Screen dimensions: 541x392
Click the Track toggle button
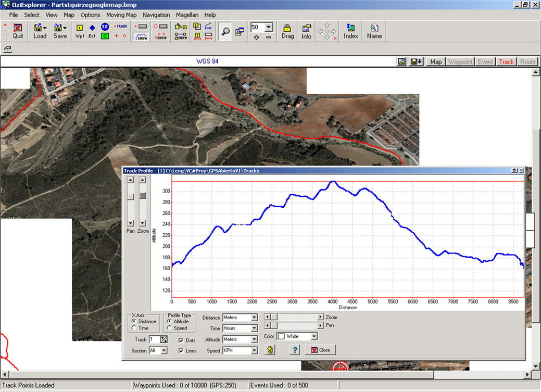coord(506,62)
